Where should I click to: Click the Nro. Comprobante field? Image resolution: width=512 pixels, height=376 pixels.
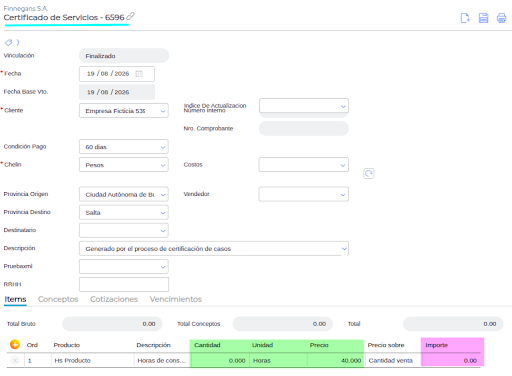point(304,128)
